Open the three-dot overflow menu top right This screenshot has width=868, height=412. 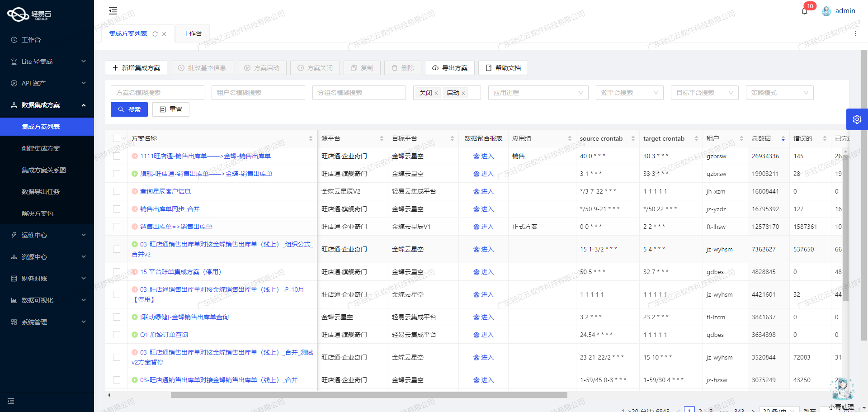[855, 33]
